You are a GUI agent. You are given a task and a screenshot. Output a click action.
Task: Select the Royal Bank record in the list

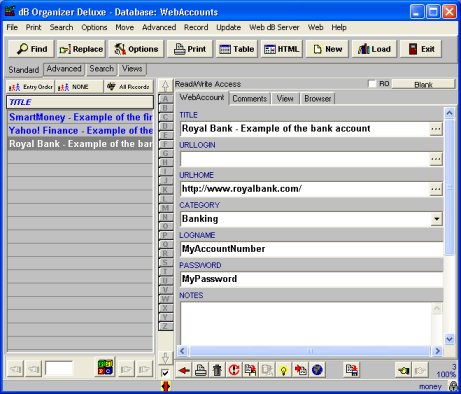click(x=80, y=144)
